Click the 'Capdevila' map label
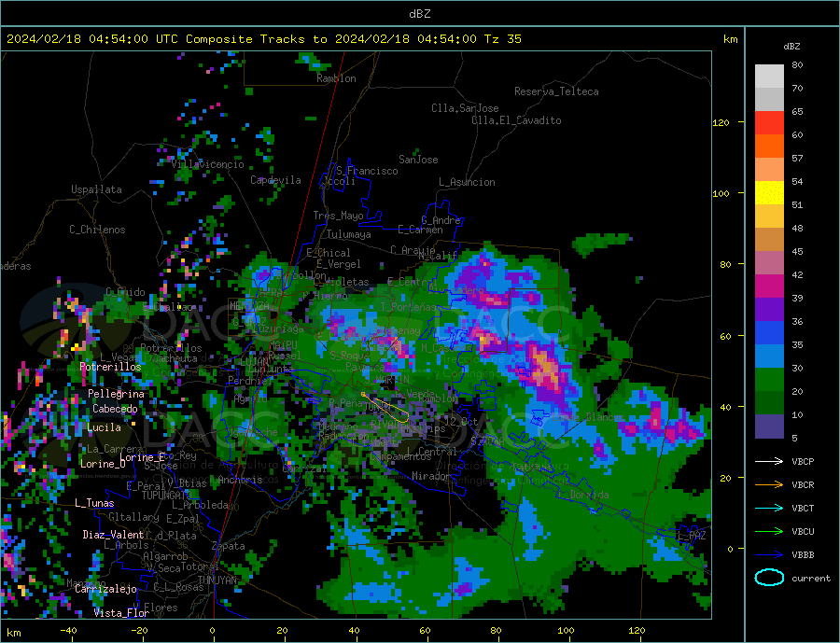Image resolution: width=840 pixels, height=643 pixels. (275, 180)
